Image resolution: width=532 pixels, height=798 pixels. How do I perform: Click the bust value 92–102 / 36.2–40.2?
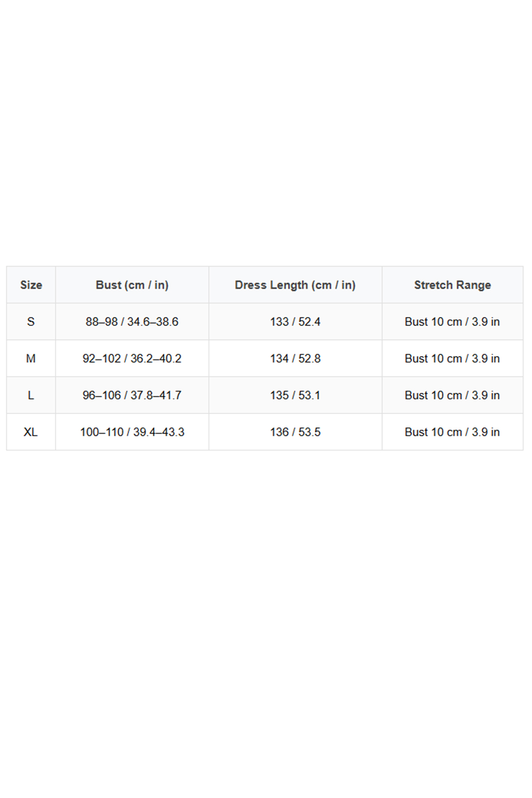point(132,358)
